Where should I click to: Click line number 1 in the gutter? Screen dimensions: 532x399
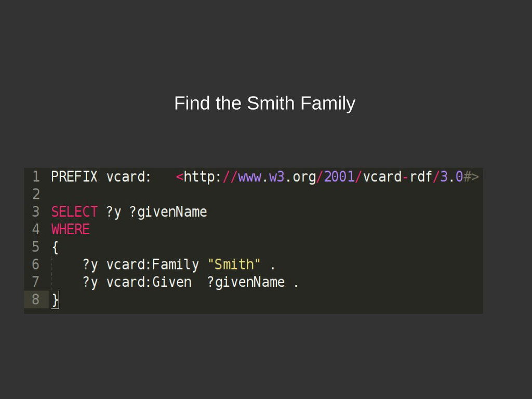pos(36,177)
